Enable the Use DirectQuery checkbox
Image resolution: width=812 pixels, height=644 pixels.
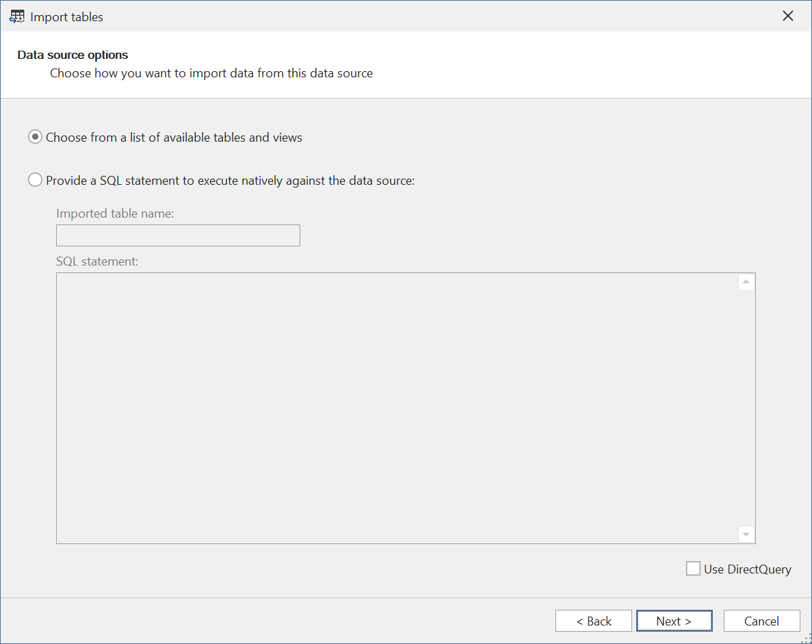coord(693,568)
